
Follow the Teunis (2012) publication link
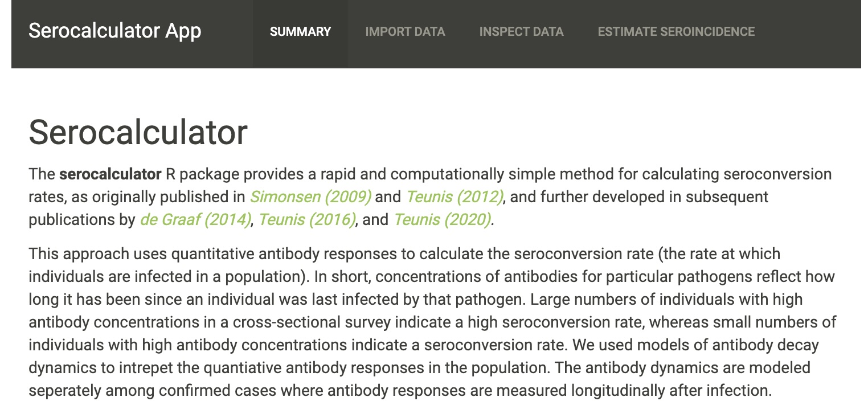coord(455,197)
